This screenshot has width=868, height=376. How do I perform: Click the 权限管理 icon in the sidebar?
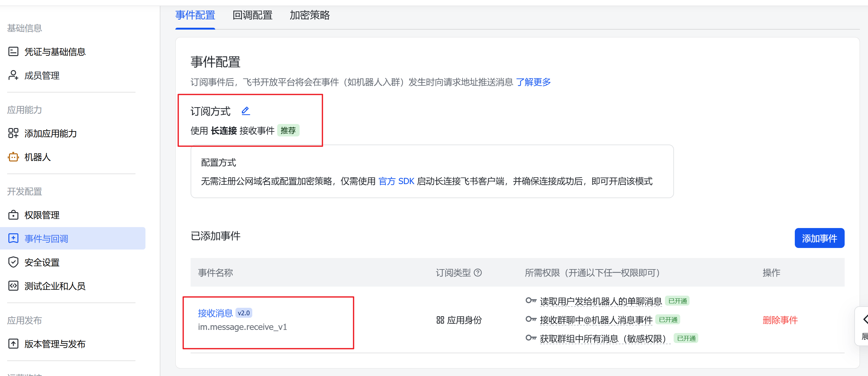[x=13, y=215]
